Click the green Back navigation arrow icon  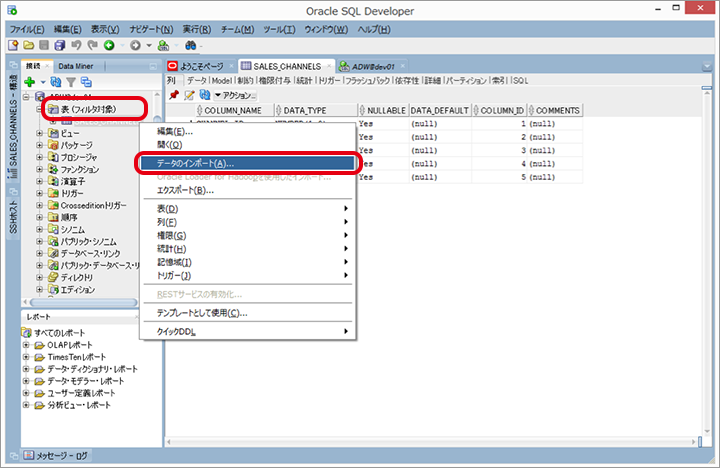pyautogui.click(x=110, y=45)
